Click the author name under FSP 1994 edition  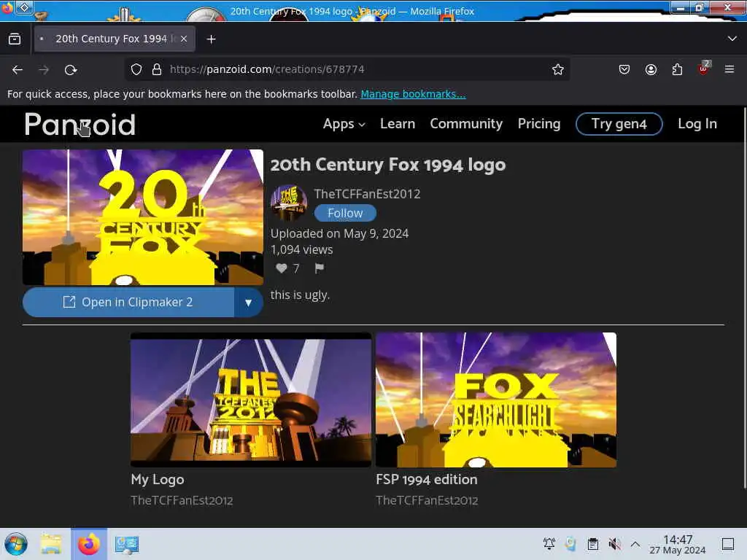427,500
